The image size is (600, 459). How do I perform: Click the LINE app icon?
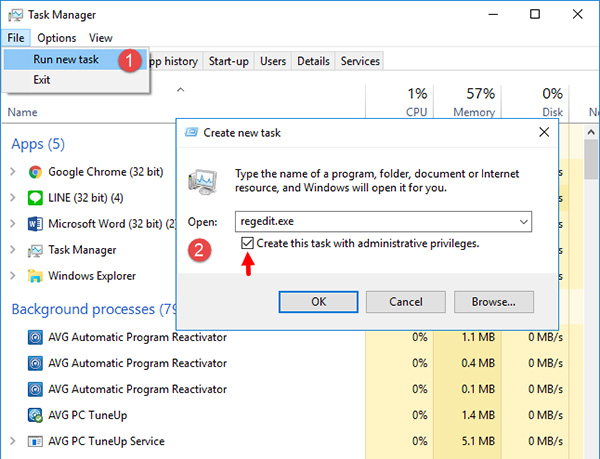tap(35, 198)
